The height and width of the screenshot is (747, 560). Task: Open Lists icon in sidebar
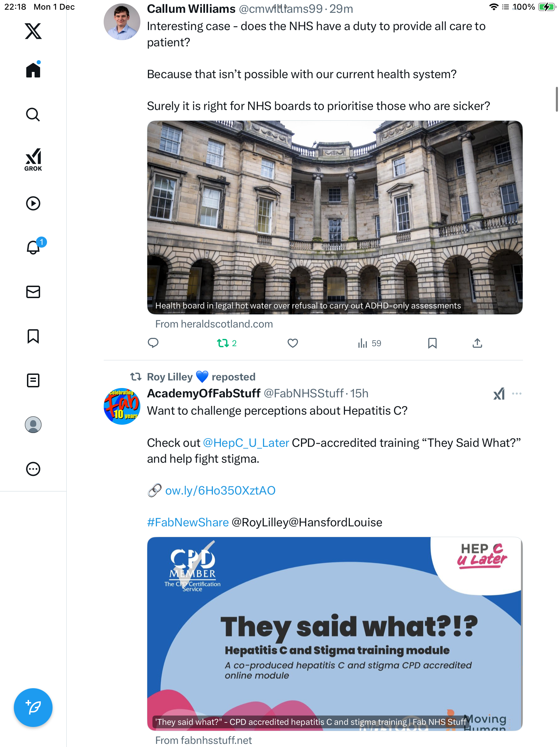point(33,380)
